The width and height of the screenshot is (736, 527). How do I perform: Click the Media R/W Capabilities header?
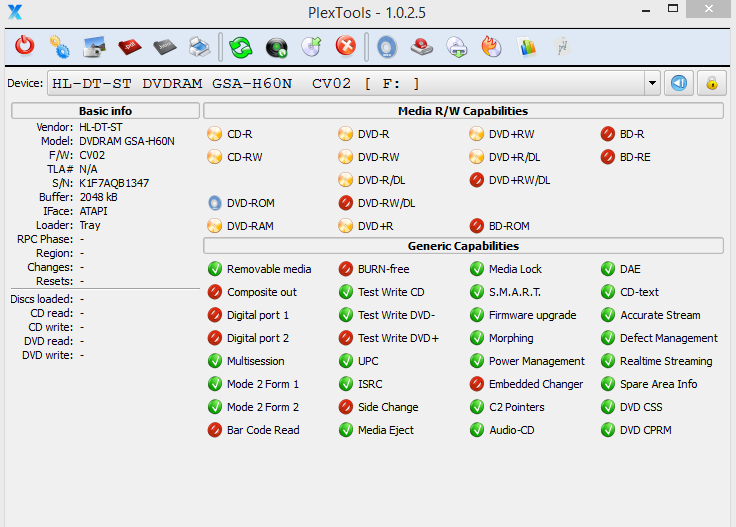tap(463, 111)
